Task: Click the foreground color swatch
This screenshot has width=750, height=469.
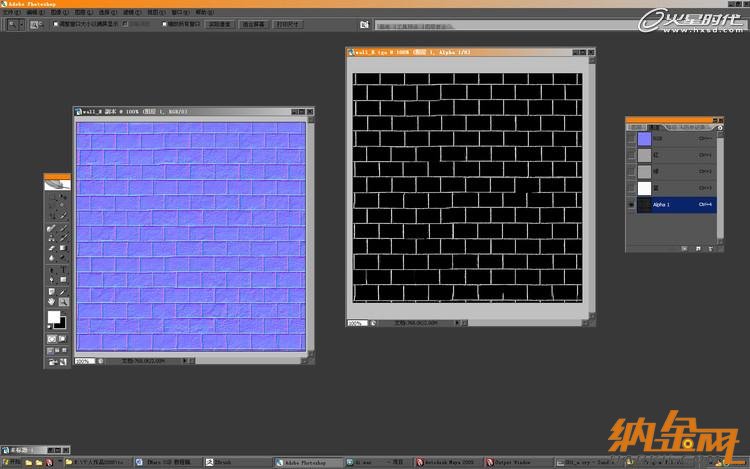Action: [x=54, y=317]
